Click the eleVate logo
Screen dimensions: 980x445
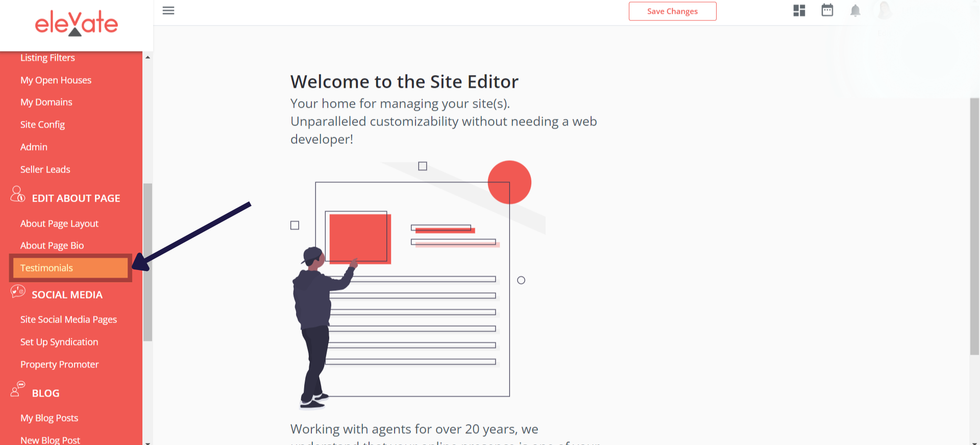[x=76, y=24]
